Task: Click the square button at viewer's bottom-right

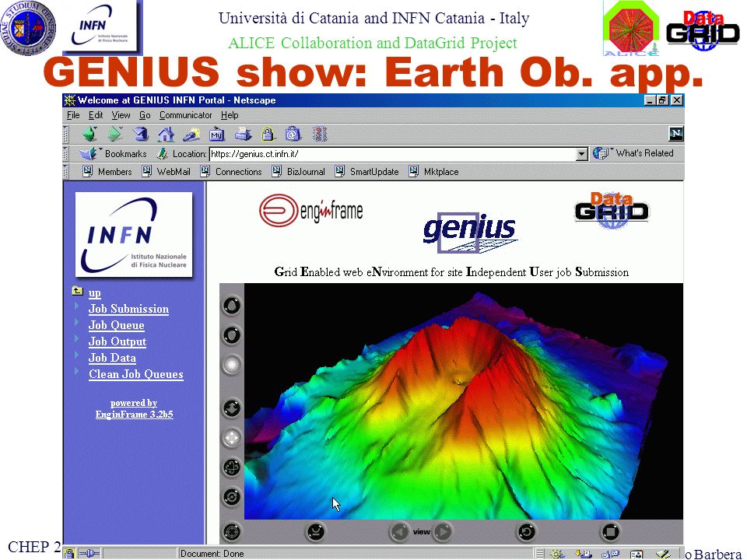Action: click(610, 531)
